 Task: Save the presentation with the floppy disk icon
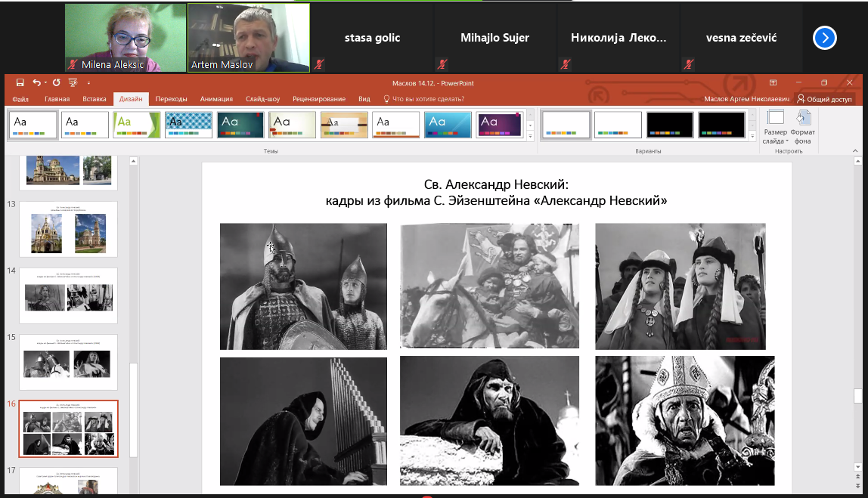20,83
